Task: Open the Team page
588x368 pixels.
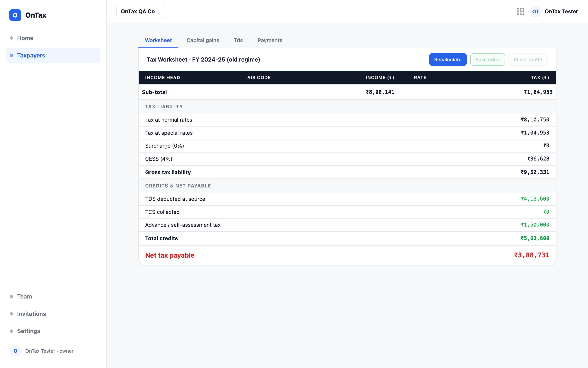Action: [53, 296]
